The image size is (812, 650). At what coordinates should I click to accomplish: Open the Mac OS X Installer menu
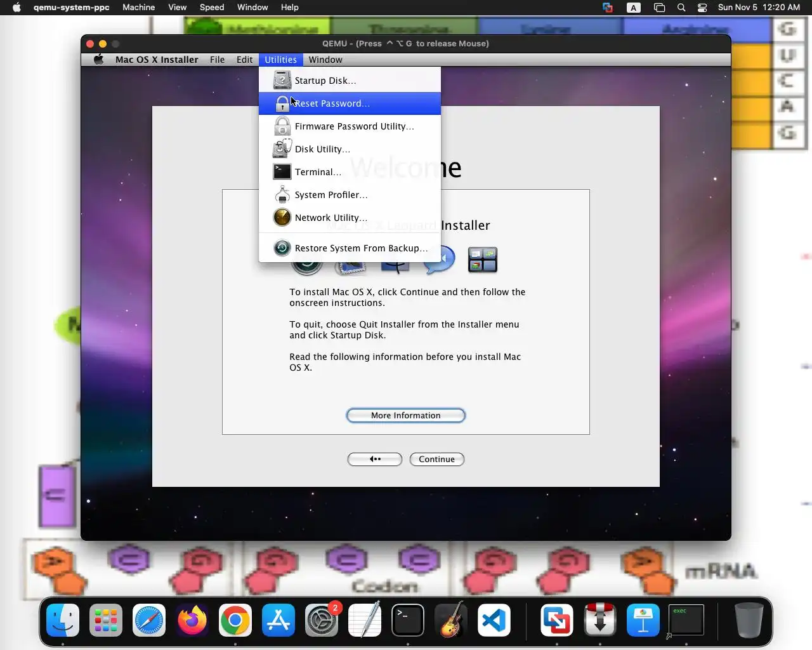(157, 60)
